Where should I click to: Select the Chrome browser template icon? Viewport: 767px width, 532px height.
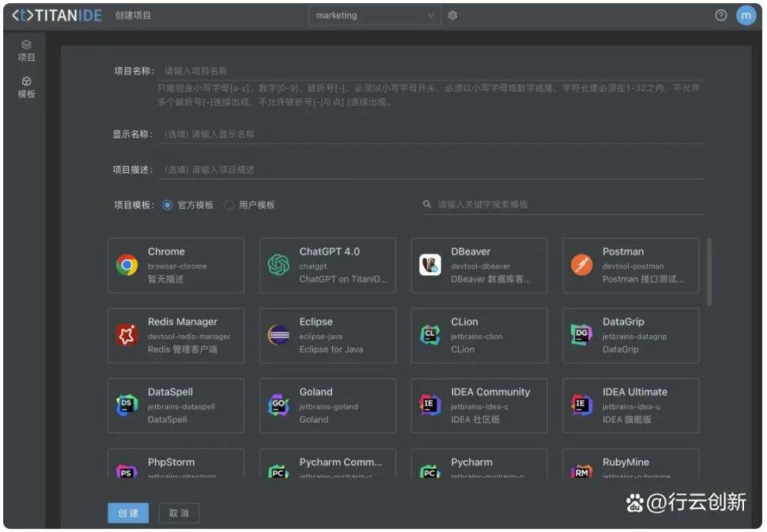click(127, 264)
